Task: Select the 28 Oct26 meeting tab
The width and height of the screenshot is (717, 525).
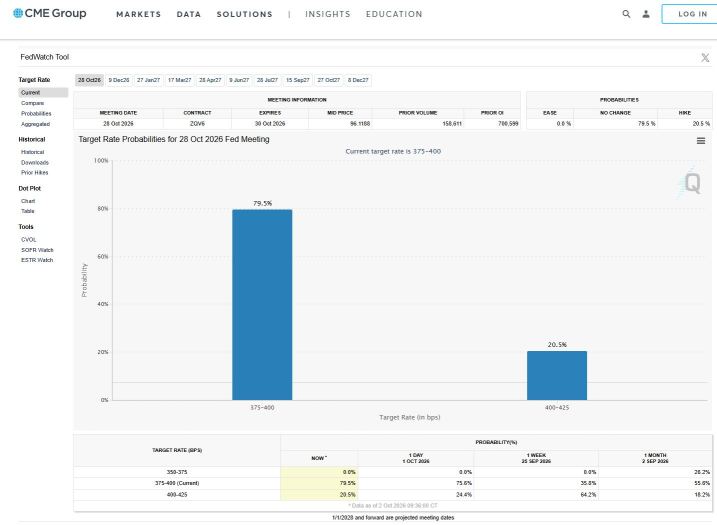Action: click(89, 80)
